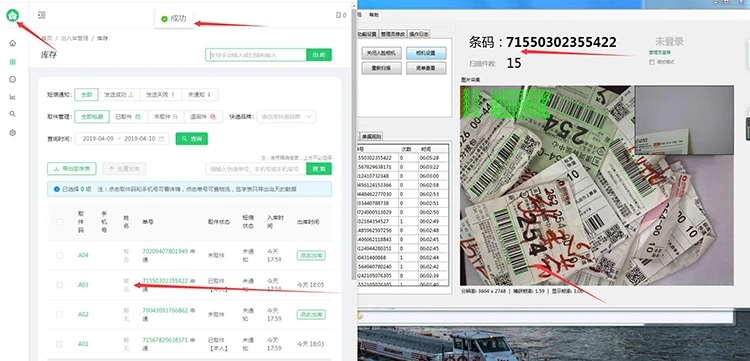Screen dimensions: 750x361
Task: Enable the 调试模式 checkbox
Action: tap(651, 62)
